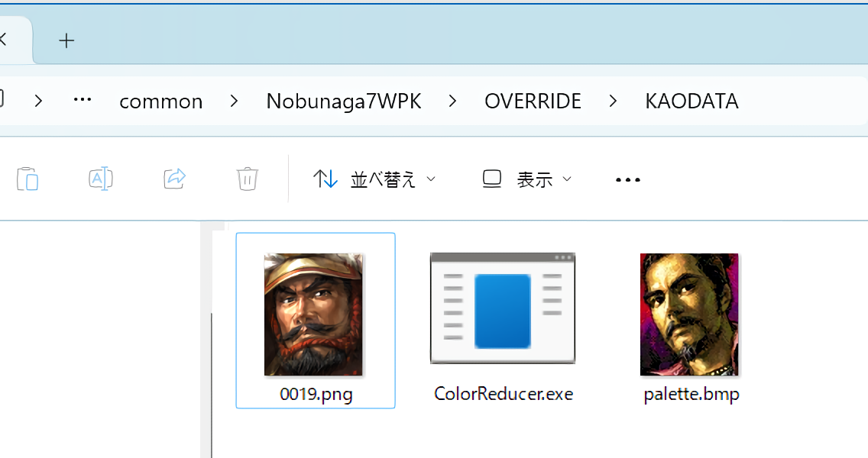The width and height of the screenshot is (868, 458).
Task: Click the Paste clipboard icon in the toolbar
Action: [x=28, y=179]
